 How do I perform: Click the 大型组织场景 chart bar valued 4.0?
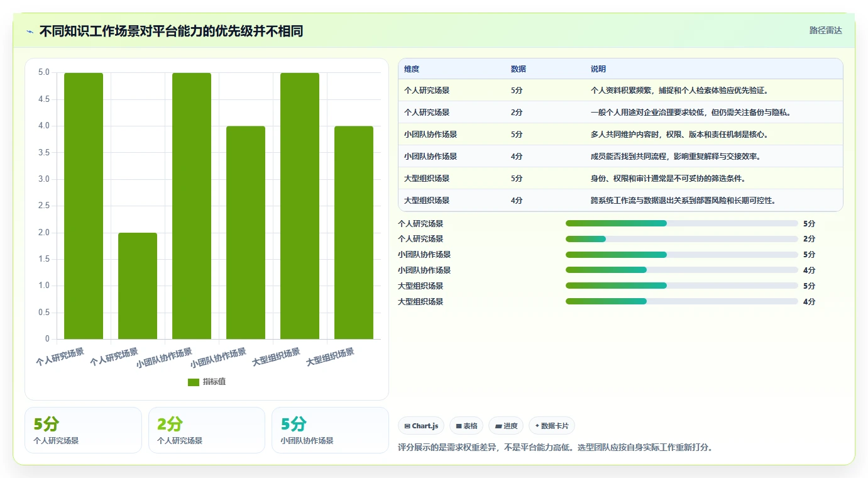[354, 233]
